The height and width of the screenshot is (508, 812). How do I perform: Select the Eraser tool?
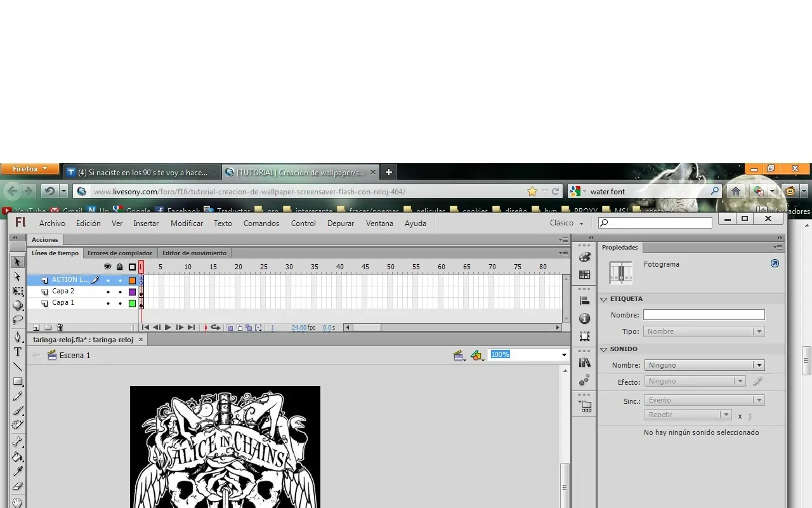point(18,486)
